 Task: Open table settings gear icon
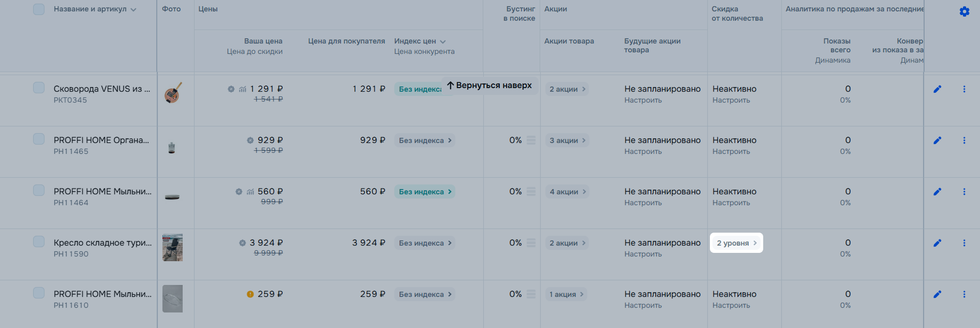964,11
